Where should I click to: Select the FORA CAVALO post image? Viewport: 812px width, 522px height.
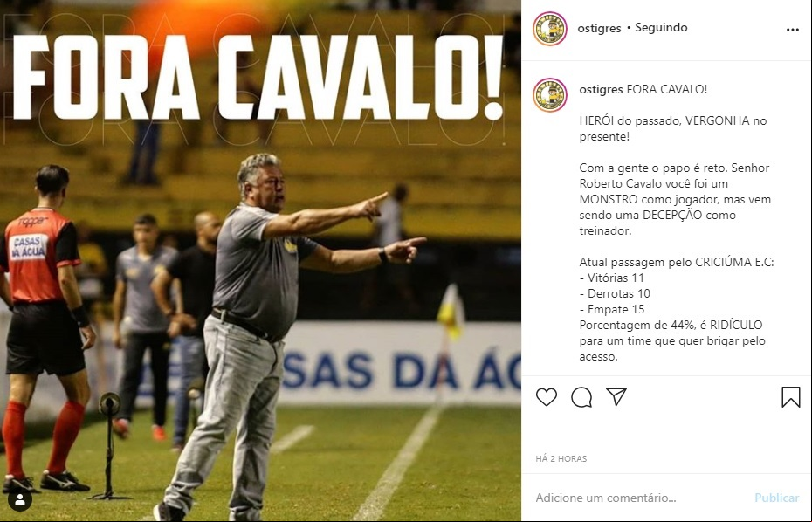click(x=260, y=261)
